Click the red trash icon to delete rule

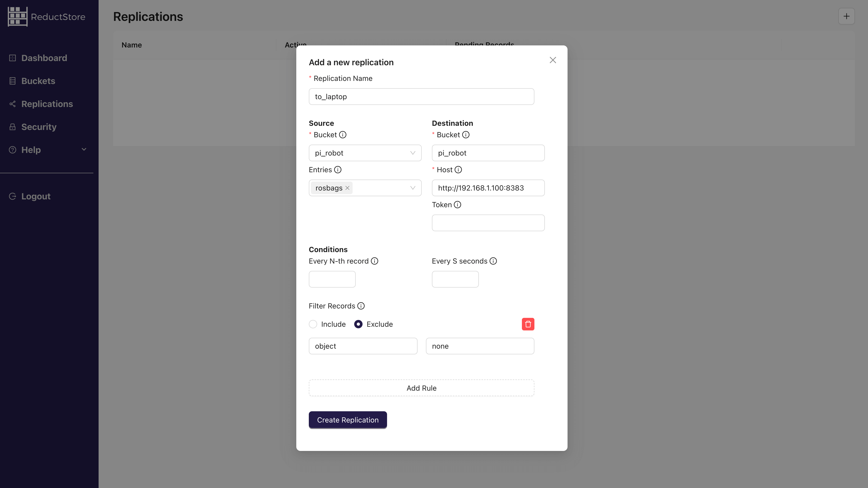pos(528,324)
